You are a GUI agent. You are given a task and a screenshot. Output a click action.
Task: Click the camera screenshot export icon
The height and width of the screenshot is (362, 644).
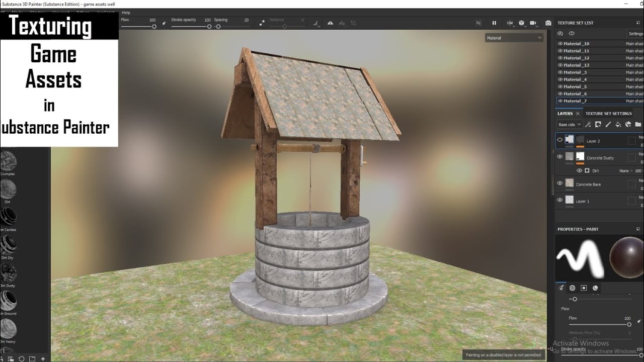click(548, 23)
